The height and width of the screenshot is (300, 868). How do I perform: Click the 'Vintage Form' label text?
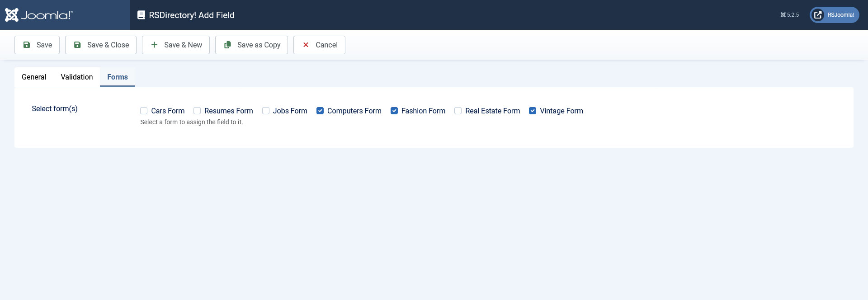pyautogui.click(x=561, y=111)
